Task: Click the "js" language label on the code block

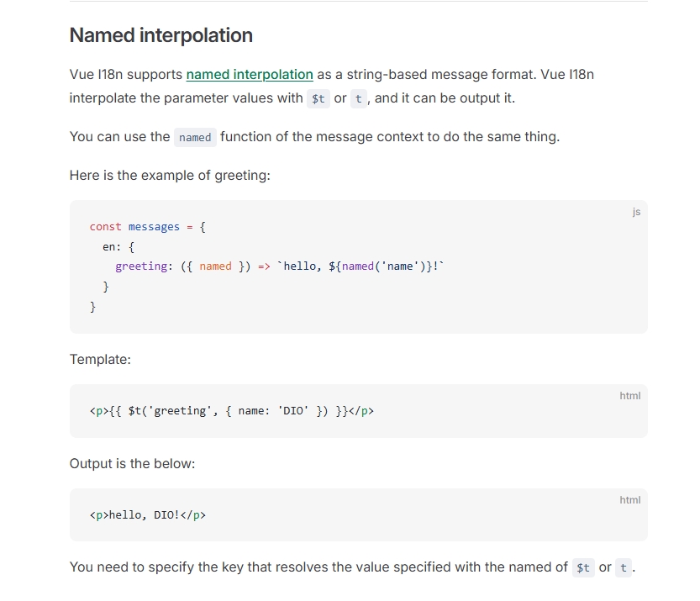Action: 636,212
